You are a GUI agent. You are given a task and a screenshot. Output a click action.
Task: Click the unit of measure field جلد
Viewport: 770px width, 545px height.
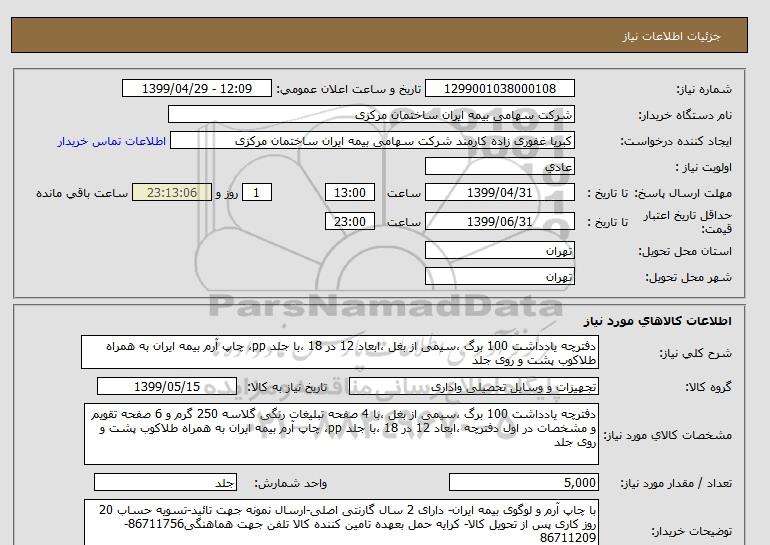[x=165, y=483]
